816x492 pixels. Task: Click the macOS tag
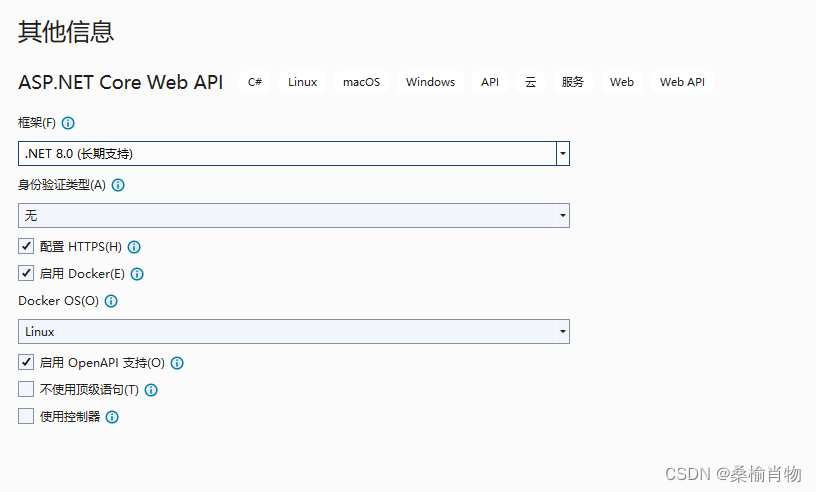click(361, 82)
